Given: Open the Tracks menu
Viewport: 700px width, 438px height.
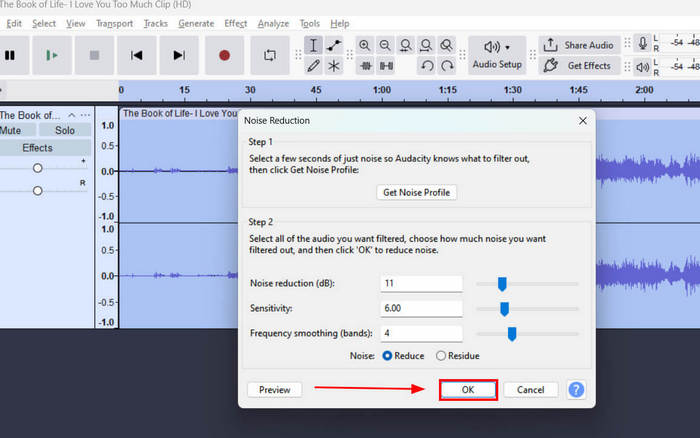Looking at the screenshot, I should [155, 24].
